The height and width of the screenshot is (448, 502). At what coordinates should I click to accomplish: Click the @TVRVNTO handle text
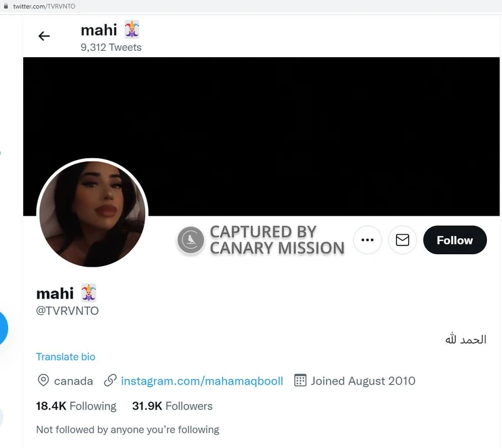tap(67, 311)
